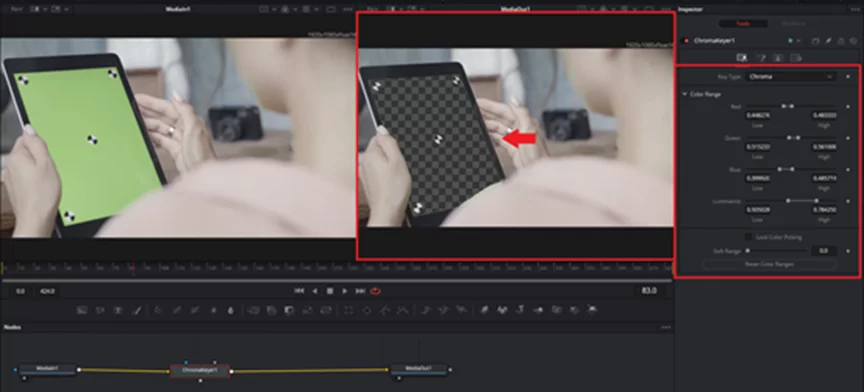The height and width of the screenshot is (392, 864).
Task: Select the Paint brush tool icon
Action: pos(137,310)
